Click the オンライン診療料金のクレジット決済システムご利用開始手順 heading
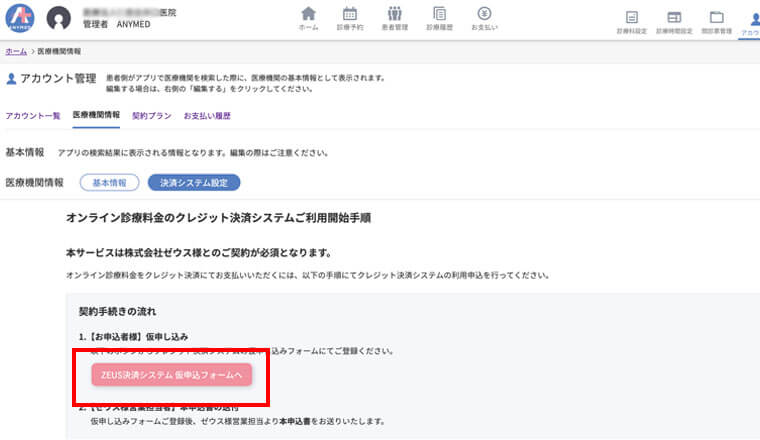 tap(219, 218)
